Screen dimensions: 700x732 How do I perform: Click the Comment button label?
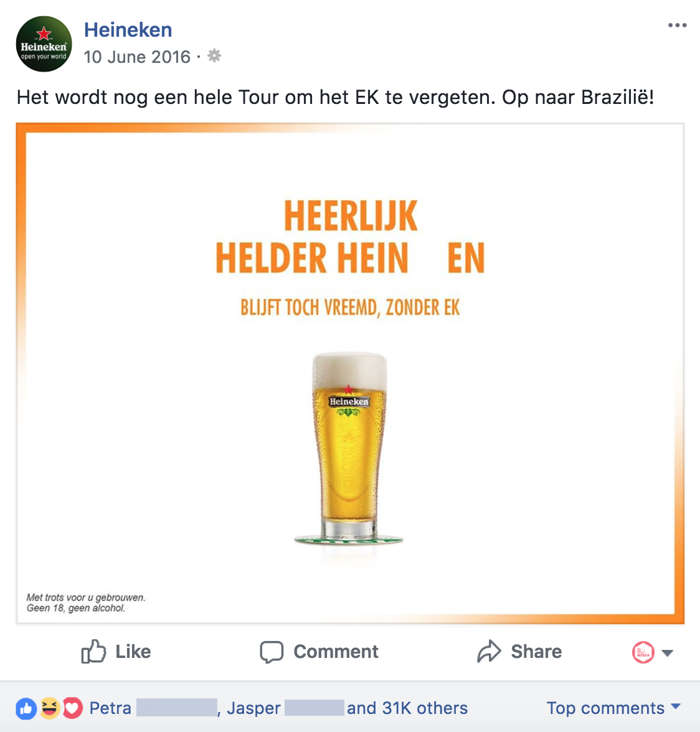point(336,652)
